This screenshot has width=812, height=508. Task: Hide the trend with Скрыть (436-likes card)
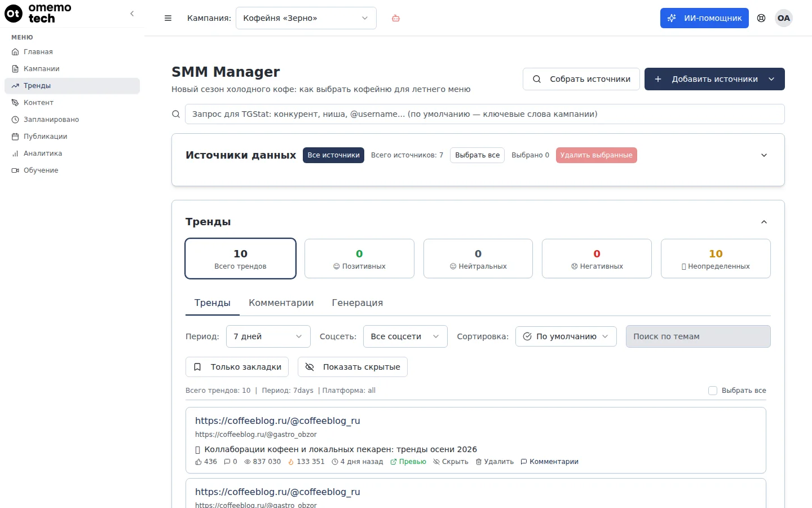click(x=451, y=462)
